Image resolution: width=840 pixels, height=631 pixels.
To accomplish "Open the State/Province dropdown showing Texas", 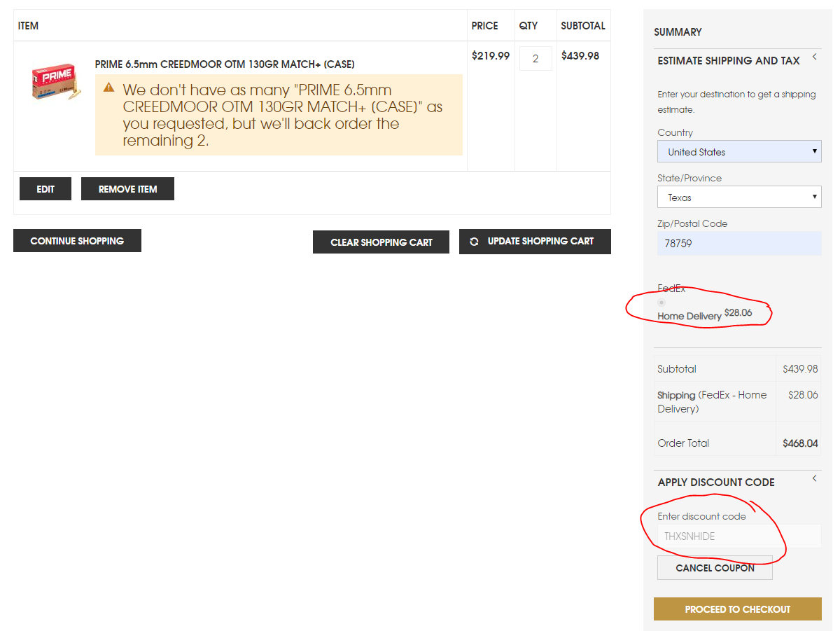I will [x=739, y=197].
